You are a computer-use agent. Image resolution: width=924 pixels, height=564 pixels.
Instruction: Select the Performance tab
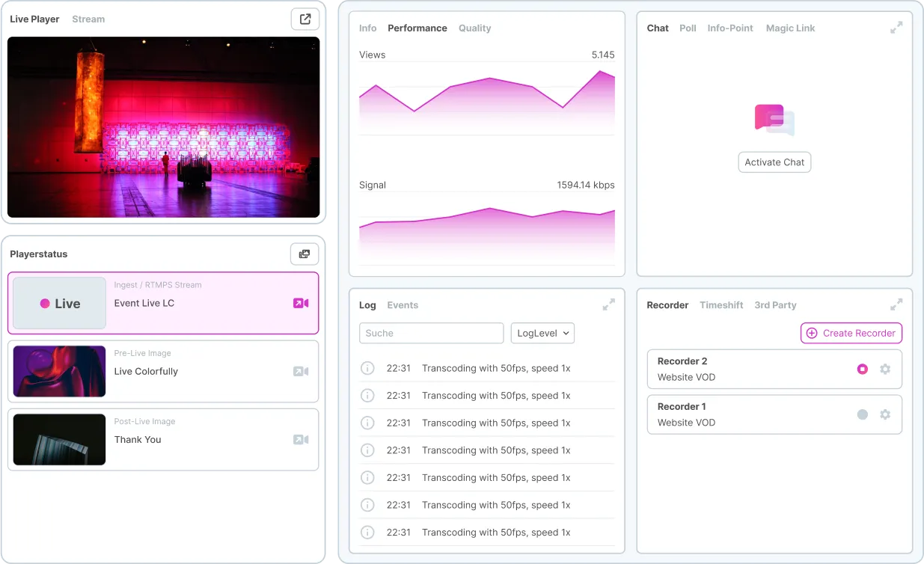coord(417,28)
